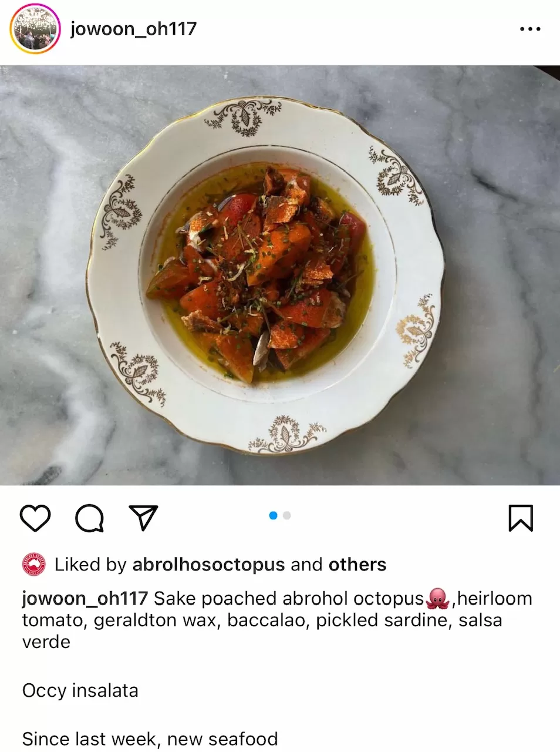
Task: View jowoon_oh117 story via profile picture
Action: [x=35, y=29]
